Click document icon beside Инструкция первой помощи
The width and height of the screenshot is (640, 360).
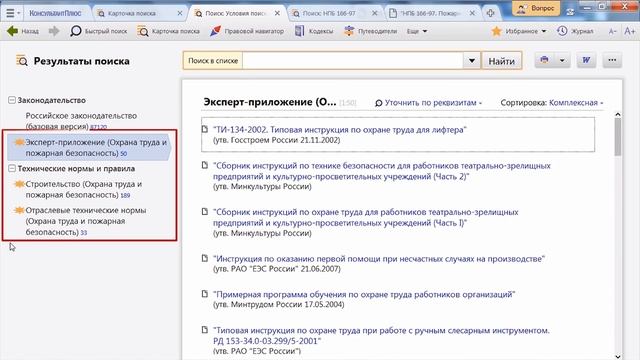pos(205,258)
